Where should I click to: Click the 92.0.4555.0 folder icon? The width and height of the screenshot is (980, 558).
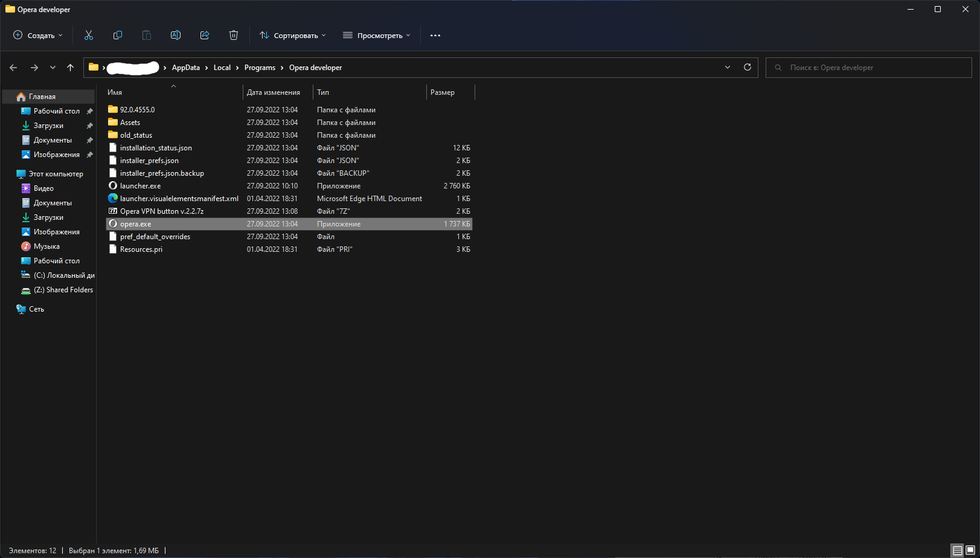coord(112,110)
